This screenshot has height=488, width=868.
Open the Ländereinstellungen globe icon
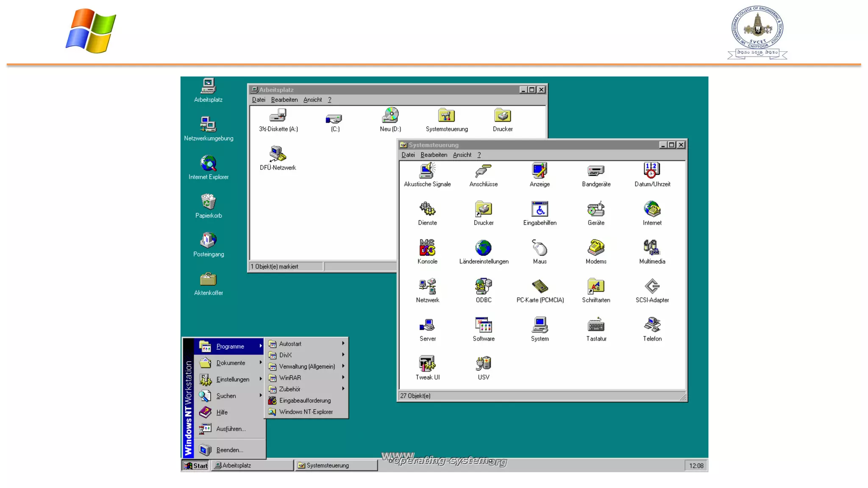pos(483,248)
